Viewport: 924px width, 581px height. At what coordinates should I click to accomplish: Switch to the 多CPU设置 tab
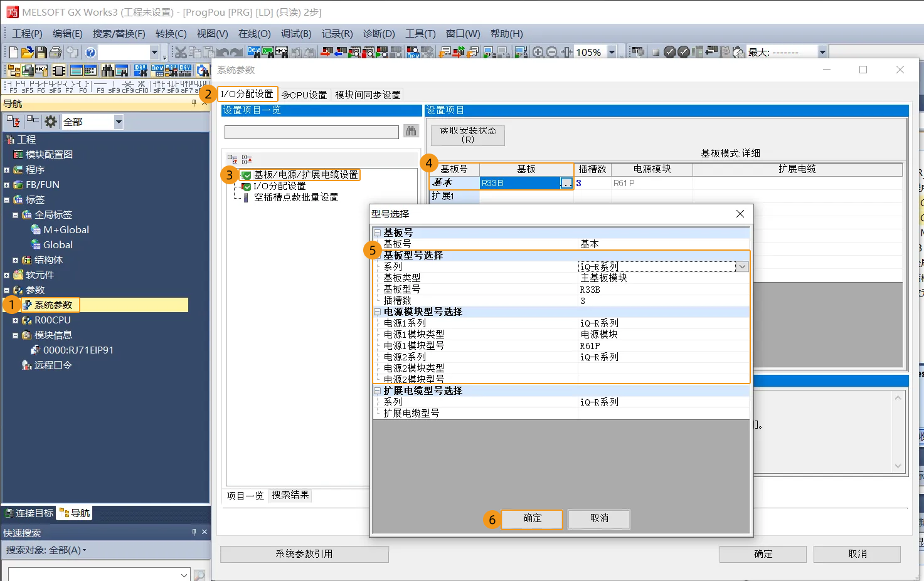304,95
